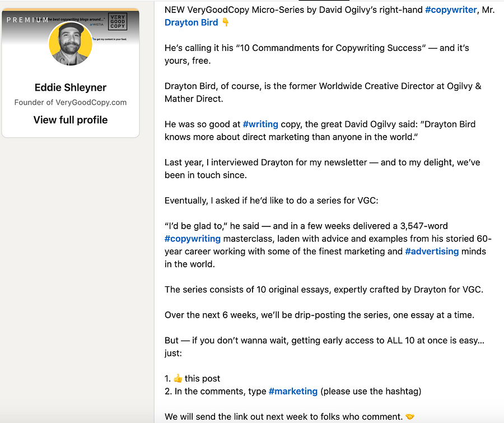Viewport: 504px width, 423px height.
Task: Select View full profile
Action: pyautogui.click(x=71, y=119)
